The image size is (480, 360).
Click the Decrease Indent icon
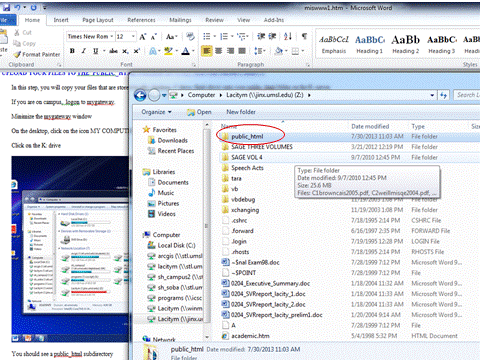[261, 36]
